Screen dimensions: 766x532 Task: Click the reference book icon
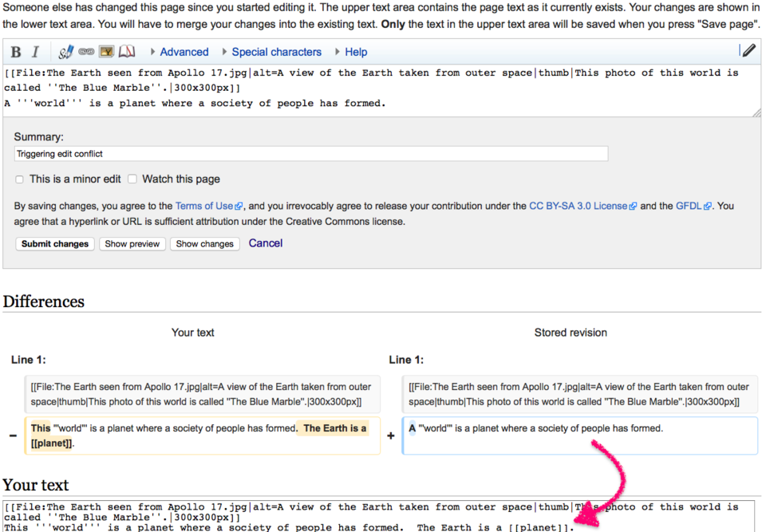(x=127, y=51)
